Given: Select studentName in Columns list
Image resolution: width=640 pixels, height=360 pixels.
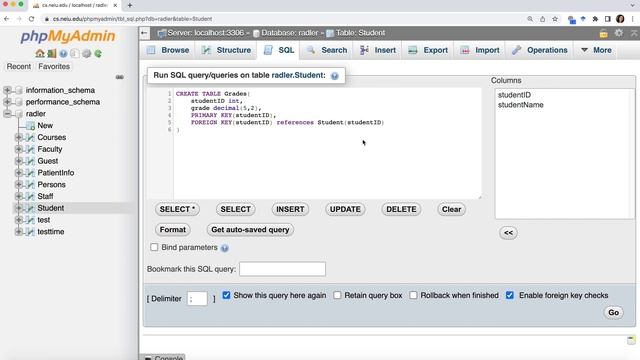Looking at the screenshot, I should [x=520, y=105].
